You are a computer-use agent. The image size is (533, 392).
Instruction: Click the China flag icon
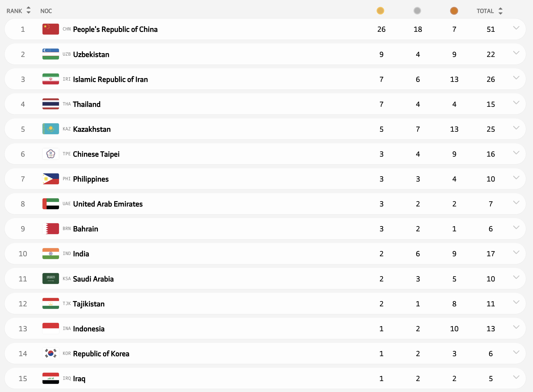(x=51, y=29)
